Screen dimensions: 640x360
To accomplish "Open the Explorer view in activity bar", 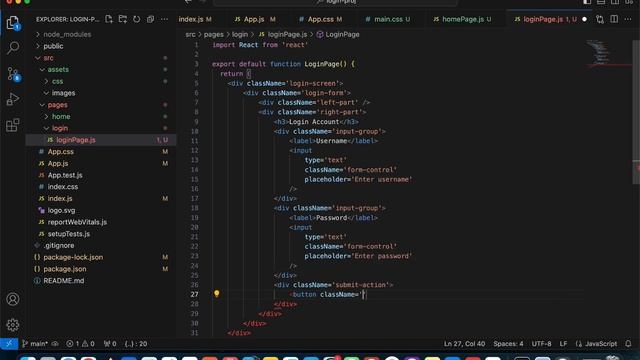I will pyautogui.click(x=13, y=23).
